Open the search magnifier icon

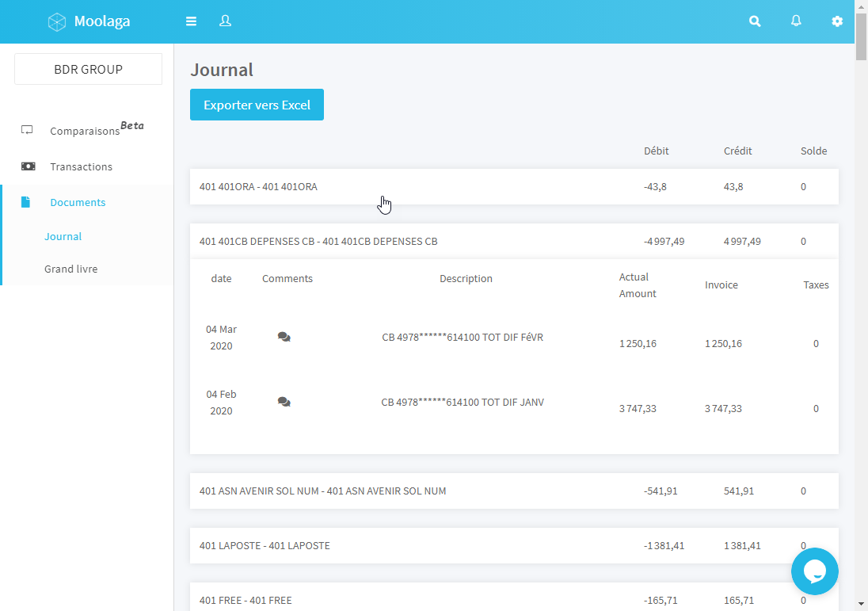[x=755, y=21]
